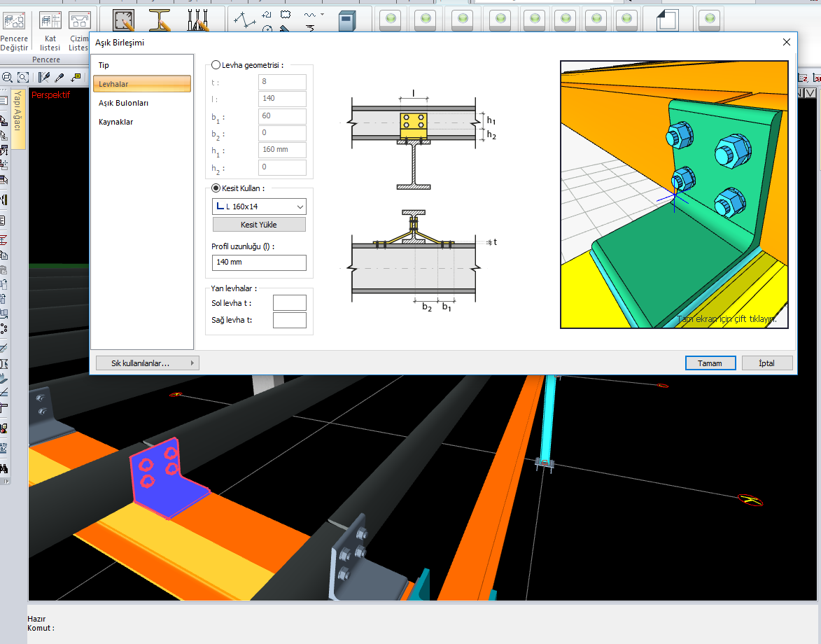This screenshot has height=644, width=821.
Task: Open the Aşık Bulonları page
Action: (x=123, y=103)
